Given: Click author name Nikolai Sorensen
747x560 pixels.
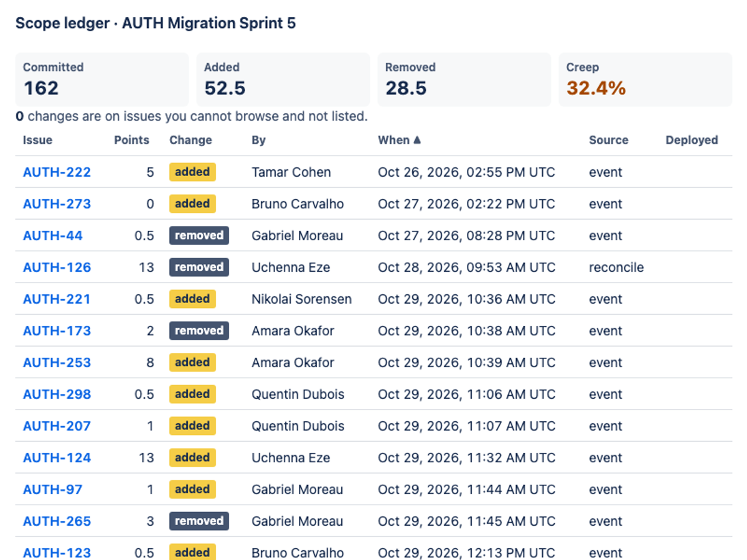Looking at the screenshot, I should [301, 299].
